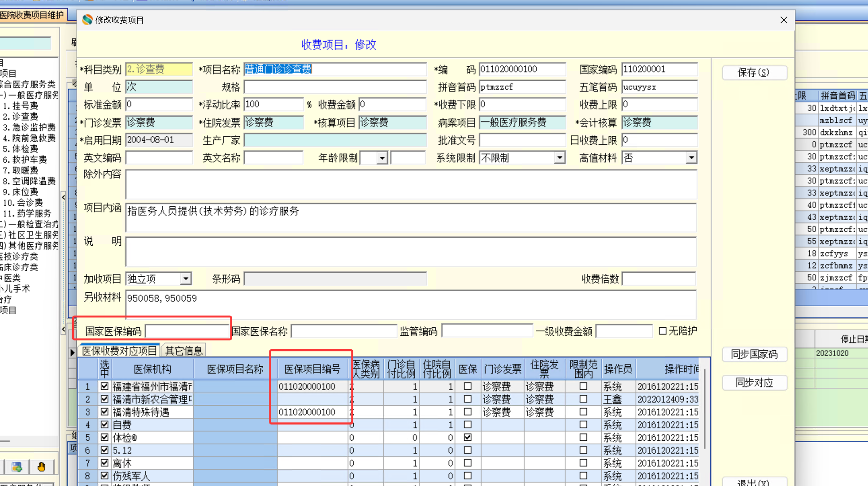This screenshot has height=486, width=868.
Task: Click the add image icon with green plus
Action: click(17, 467)
